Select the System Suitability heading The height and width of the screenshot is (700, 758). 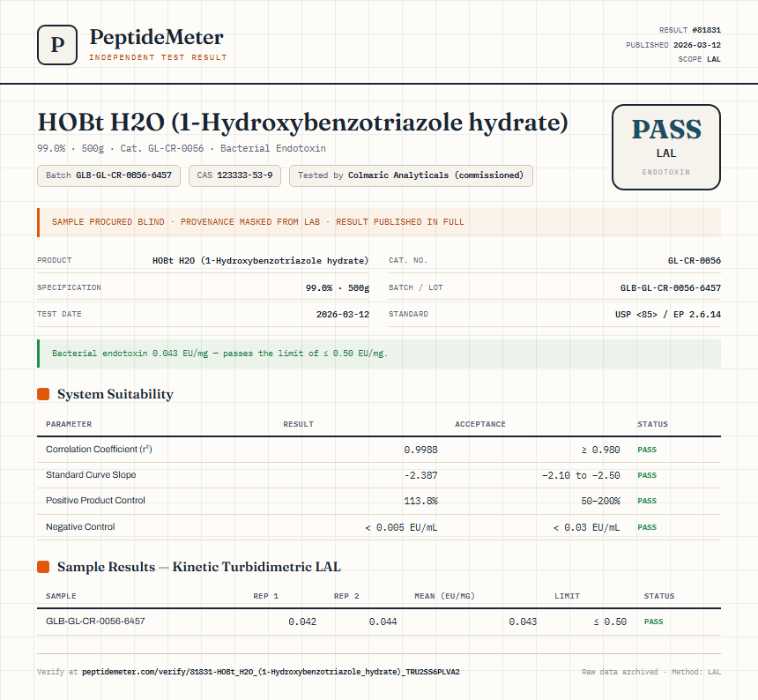point(115,394)
